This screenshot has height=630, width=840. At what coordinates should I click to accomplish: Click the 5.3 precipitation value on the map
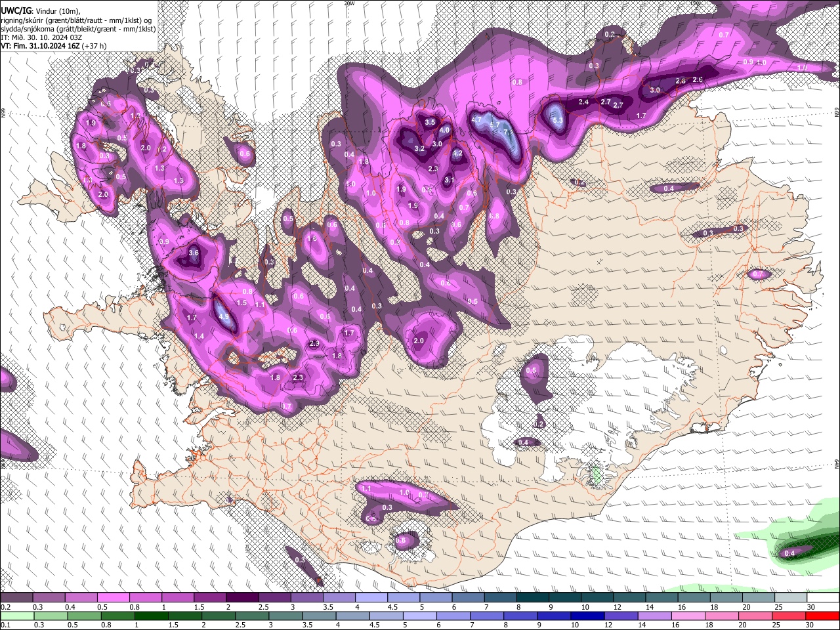click(x=558, y=121)
